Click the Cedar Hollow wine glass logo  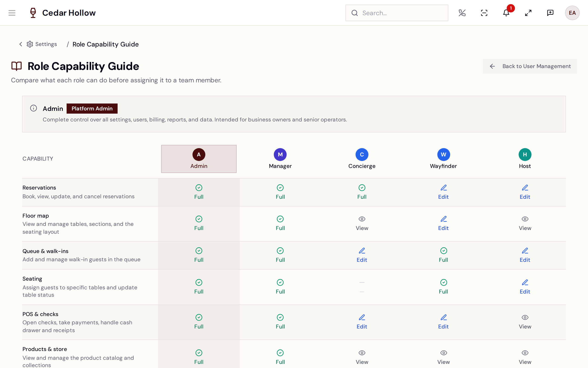[33, 13]
